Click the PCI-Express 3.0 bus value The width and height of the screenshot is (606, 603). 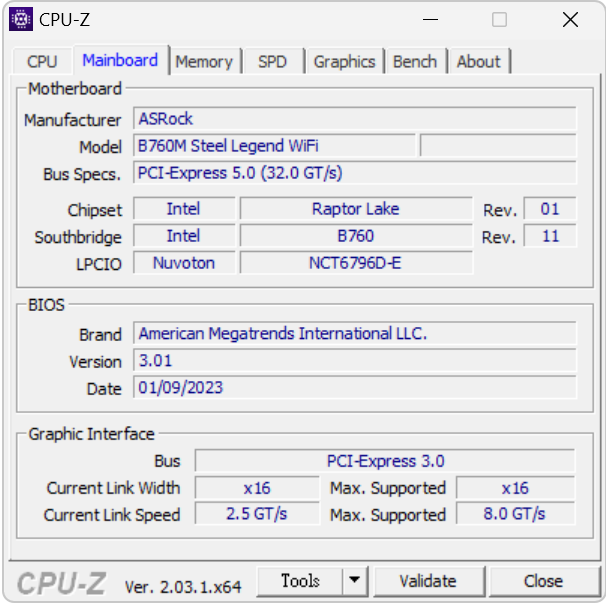(385, 461)
